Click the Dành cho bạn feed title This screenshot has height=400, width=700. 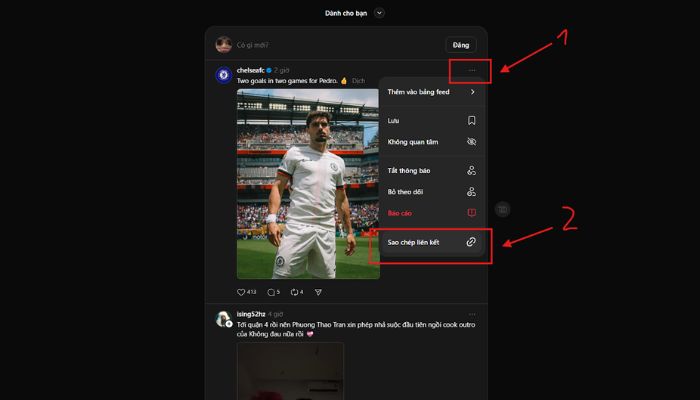tap(346, 13)
